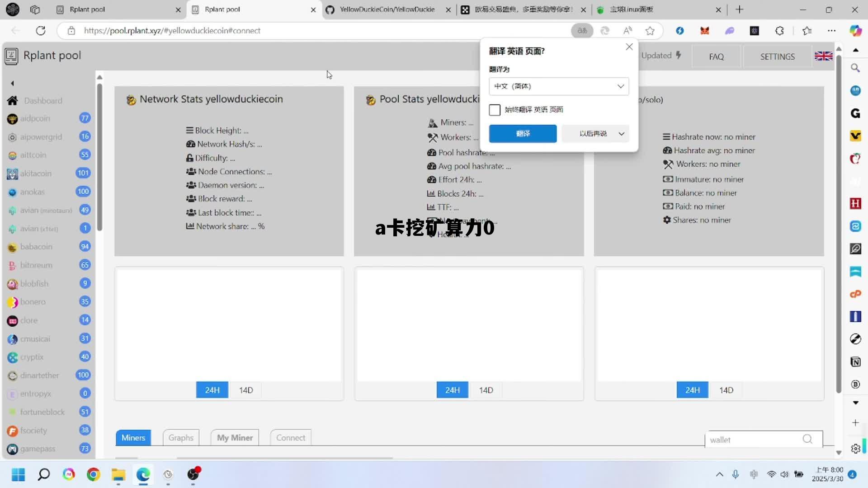Open the clore coin in sidebar
Viewport: 868px width, 488px height.
29,320
